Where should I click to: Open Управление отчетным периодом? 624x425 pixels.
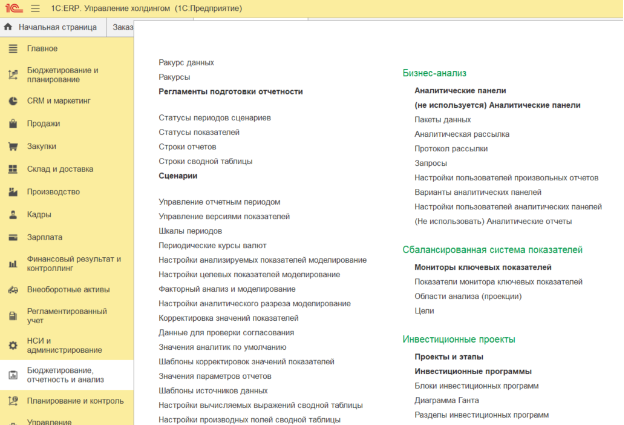click(219, 202)
